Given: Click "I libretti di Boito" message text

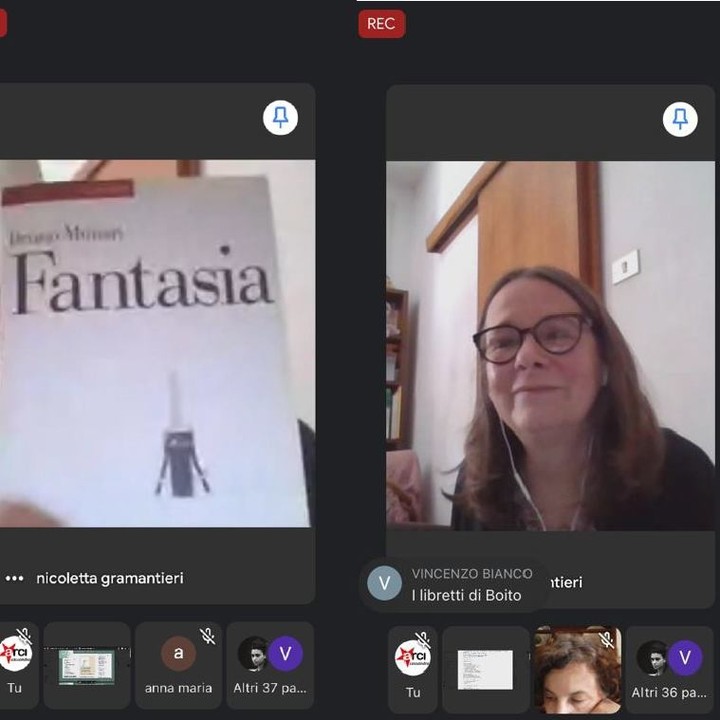Looking at the screenshot, I should [466, 596].
